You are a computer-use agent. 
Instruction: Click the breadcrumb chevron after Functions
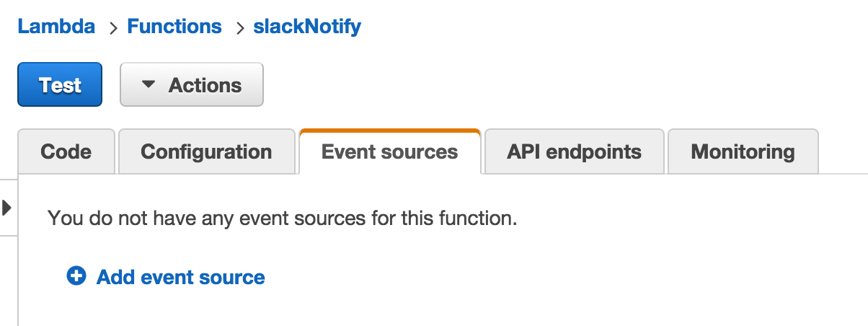tap(239, 28)
